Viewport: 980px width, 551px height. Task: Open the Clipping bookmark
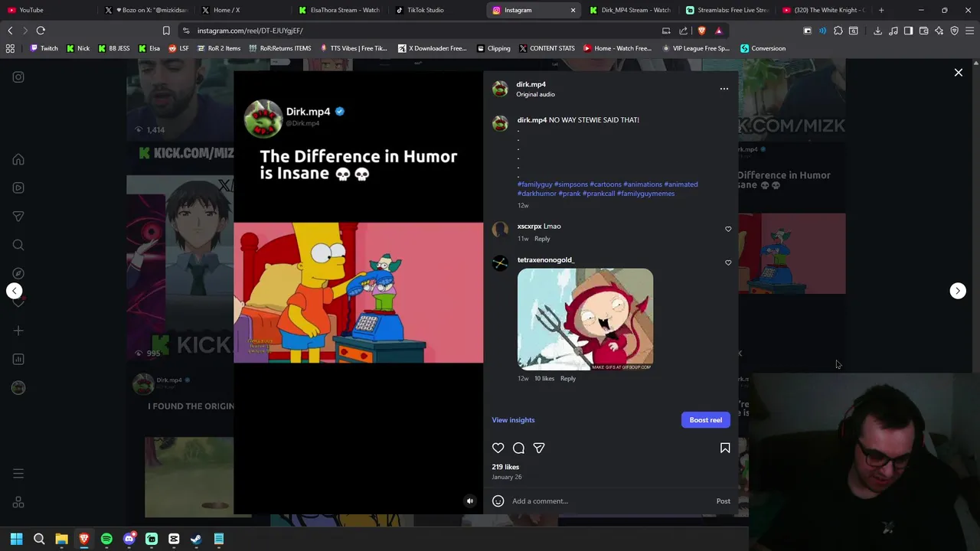click(494, 48)
